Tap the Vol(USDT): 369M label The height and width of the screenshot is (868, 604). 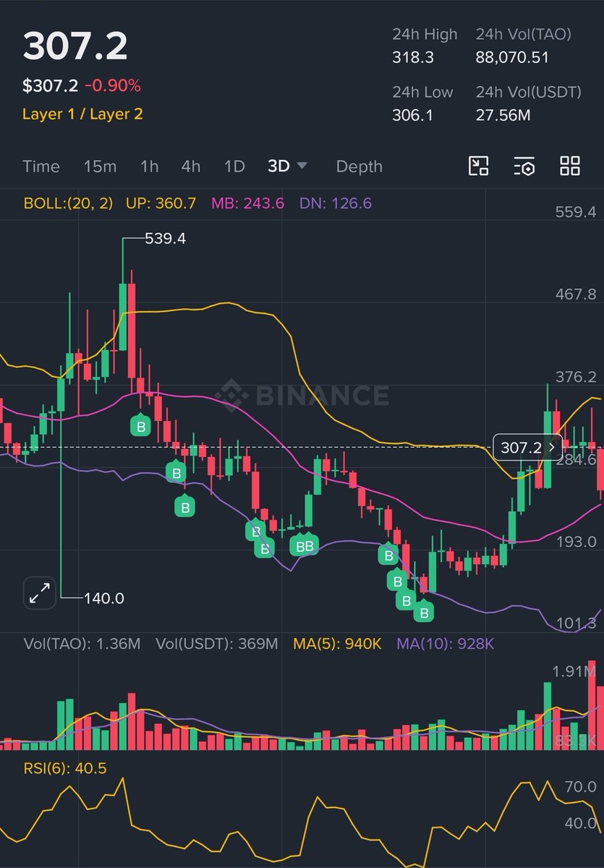point(217,644)
